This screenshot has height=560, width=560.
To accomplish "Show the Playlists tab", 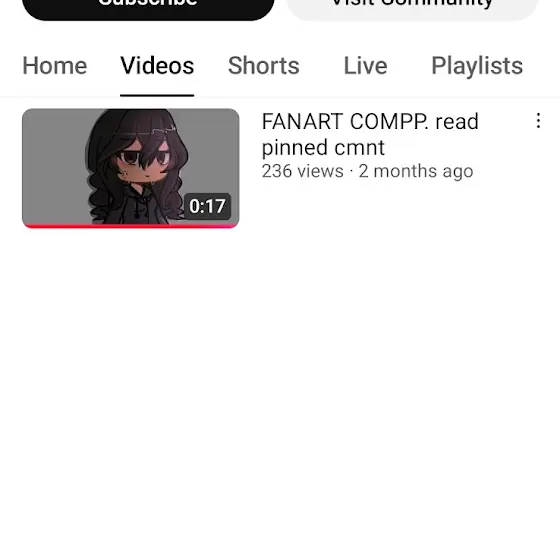I will 477,66.
